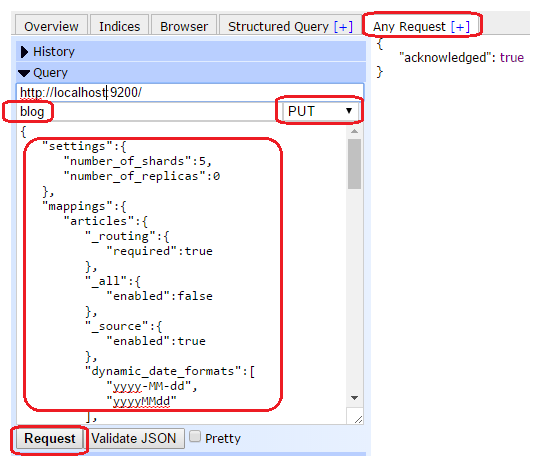Click the "yyyy-MM-dd" format line

152,386
